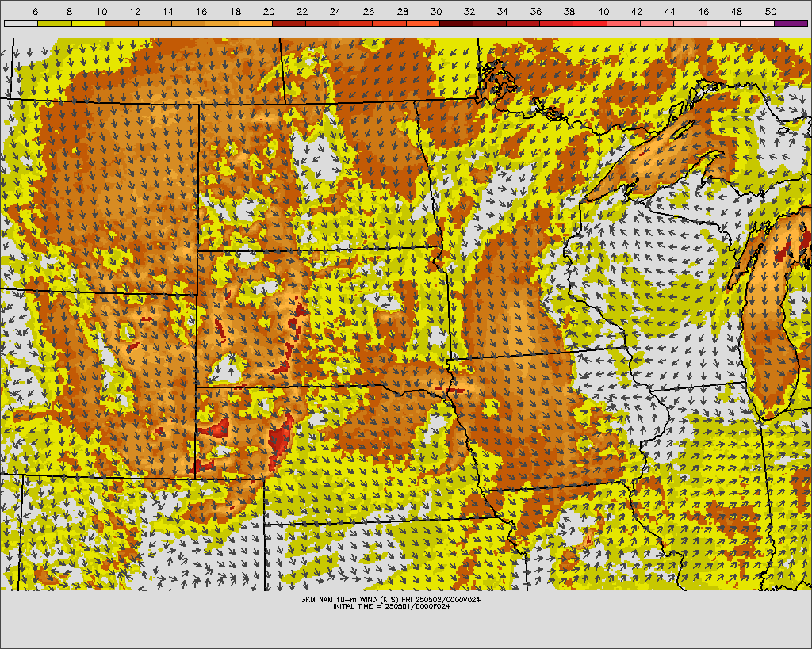Select the burnt orange 10–12 knots swatch
The width and height of the screenshot is (812, 649).
click(121, 23)
